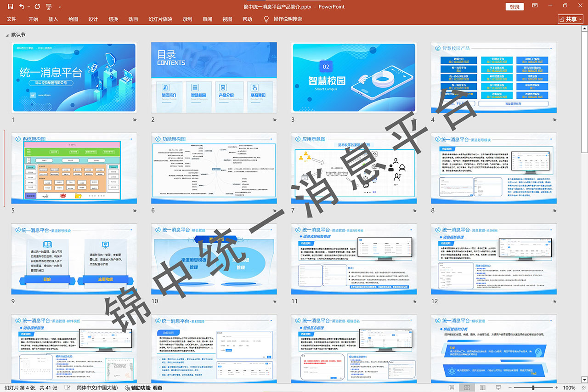Open the 设计 ribbon tab
Viewport: 588px width, 392px height.
point(93,19)
